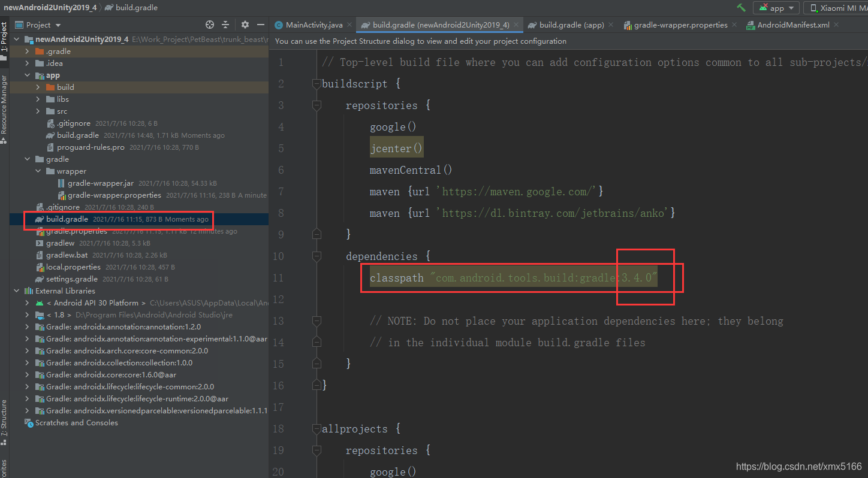Click the Collapse All icon in Project panel
The width and height of the screenshot is (868, 478).
point(225,25)
